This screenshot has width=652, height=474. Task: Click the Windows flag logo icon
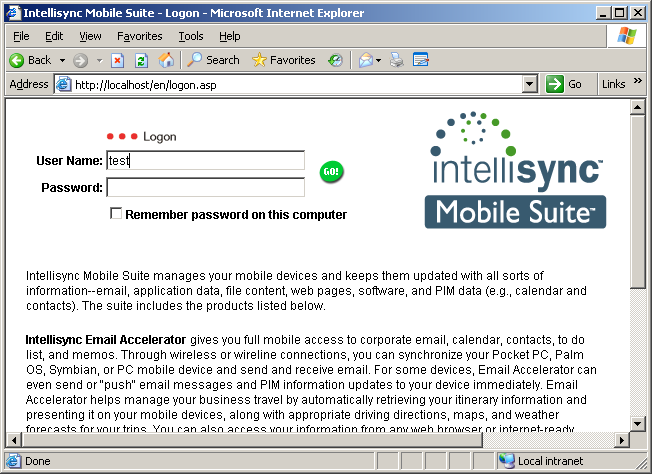626,36
